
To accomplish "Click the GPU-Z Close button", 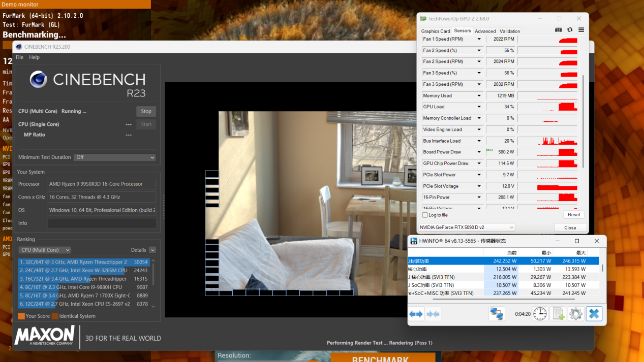I will click(570, 227).
